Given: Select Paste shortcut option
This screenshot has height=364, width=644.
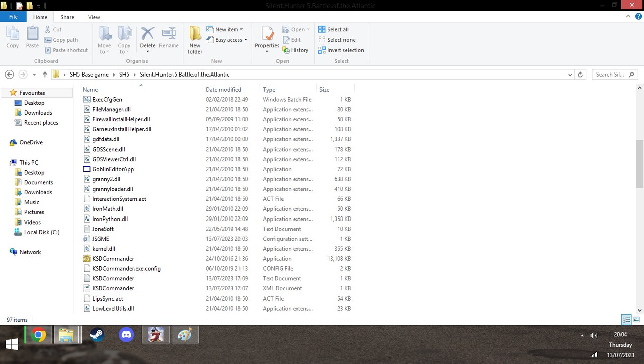Looking at the screenshot, I should (x=66, y=50).
